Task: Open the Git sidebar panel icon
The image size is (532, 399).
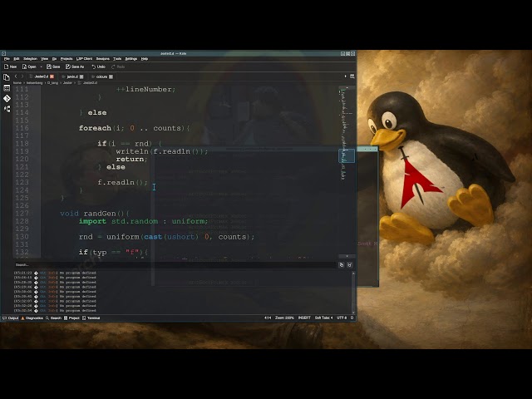Action: 7,98
